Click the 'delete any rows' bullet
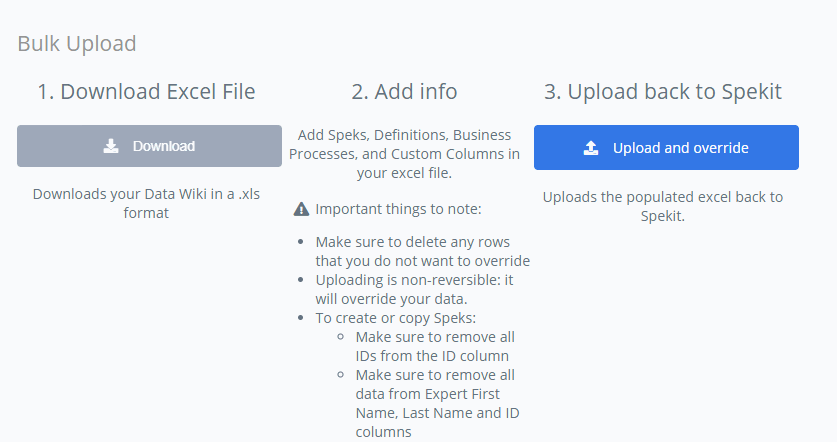The height and width of the screenshot is (442, 837). point(422,251)
